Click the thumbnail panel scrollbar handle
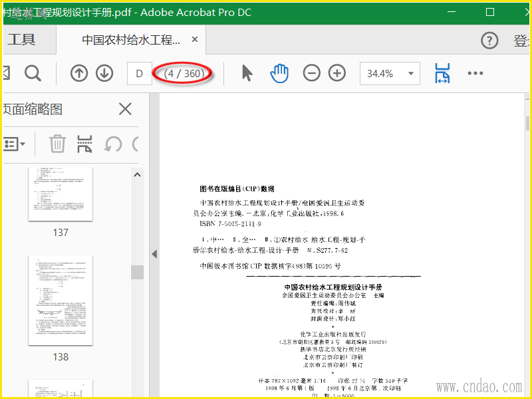The width and height of the screenshot is (532, 399). (138, 272)
